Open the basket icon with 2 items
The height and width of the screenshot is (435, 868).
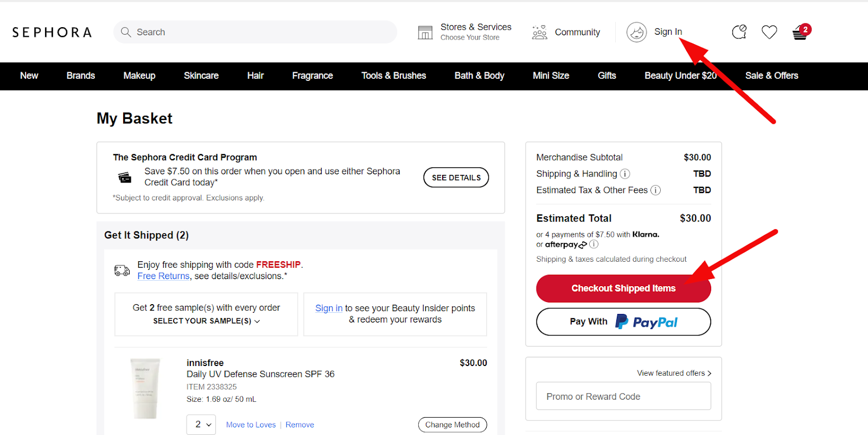tap(801, 32)
